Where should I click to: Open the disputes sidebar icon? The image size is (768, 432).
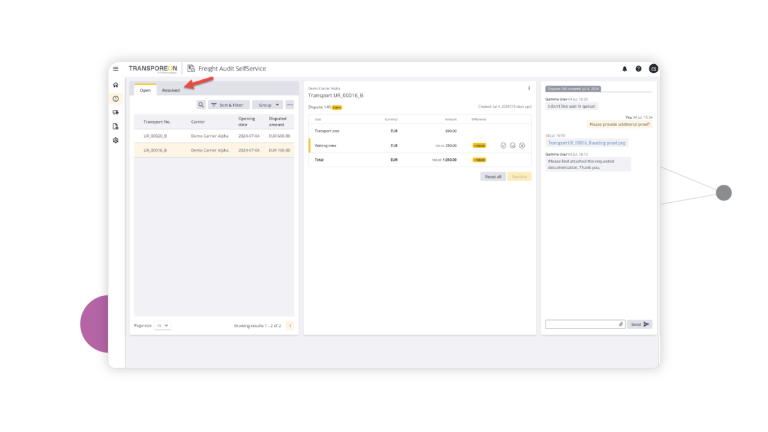click(x=116, y=99)
